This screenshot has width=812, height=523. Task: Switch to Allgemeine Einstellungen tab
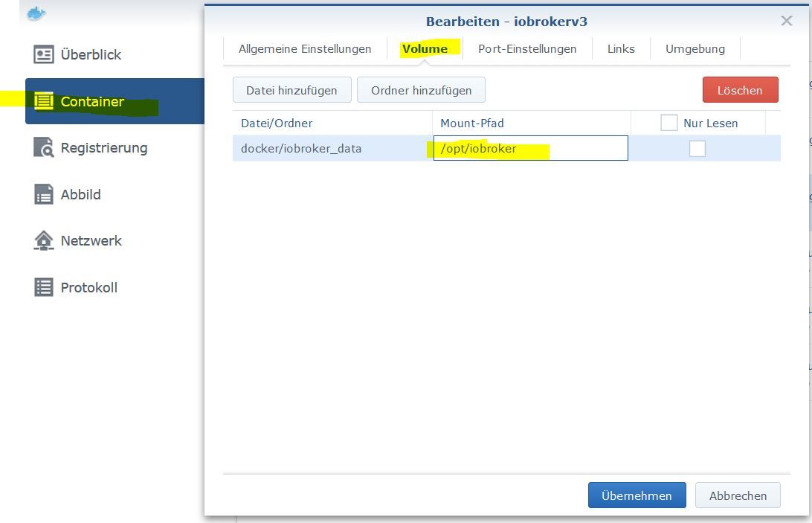coord(305,48)
